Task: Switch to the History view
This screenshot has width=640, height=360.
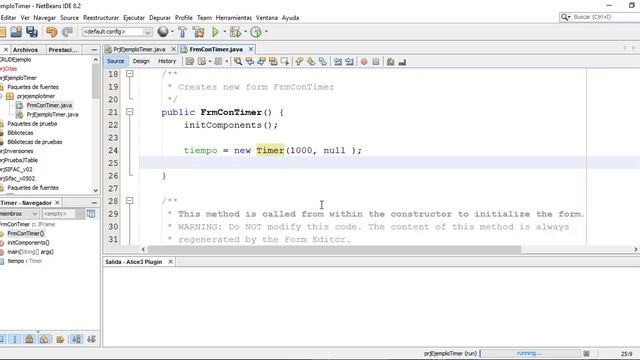Action: click(x=167, y=61)
